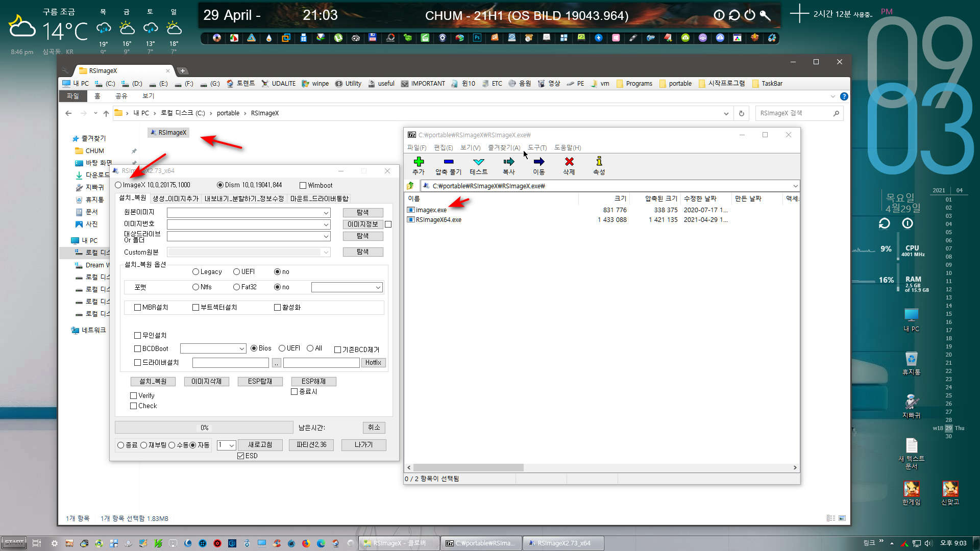Image resolution: width=980 pixels, height=551 pixels.
Task: Open the 한게임 desktop shortcut
Action: 912,493
